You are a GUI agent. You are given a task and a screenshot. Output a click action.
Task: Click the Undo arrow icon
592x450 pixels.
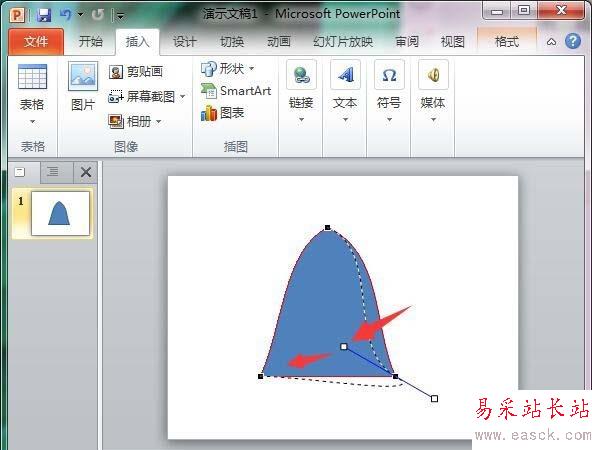66,15
